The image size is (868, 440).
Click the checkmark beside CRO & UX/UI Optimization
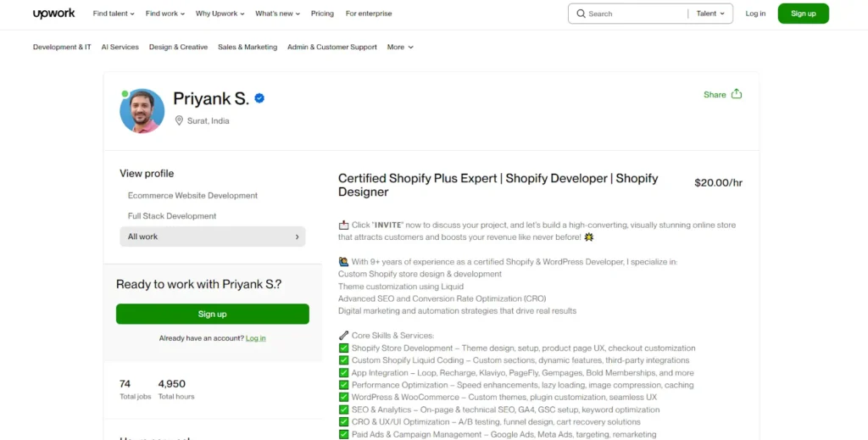344,422
